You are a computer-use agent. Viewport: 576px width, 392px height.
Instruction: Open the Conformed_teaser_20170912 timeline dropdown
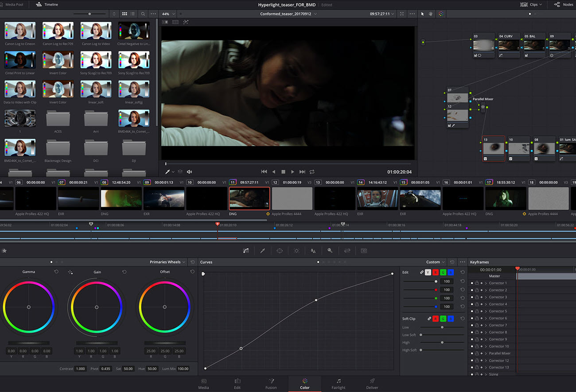tap(288, 14)
